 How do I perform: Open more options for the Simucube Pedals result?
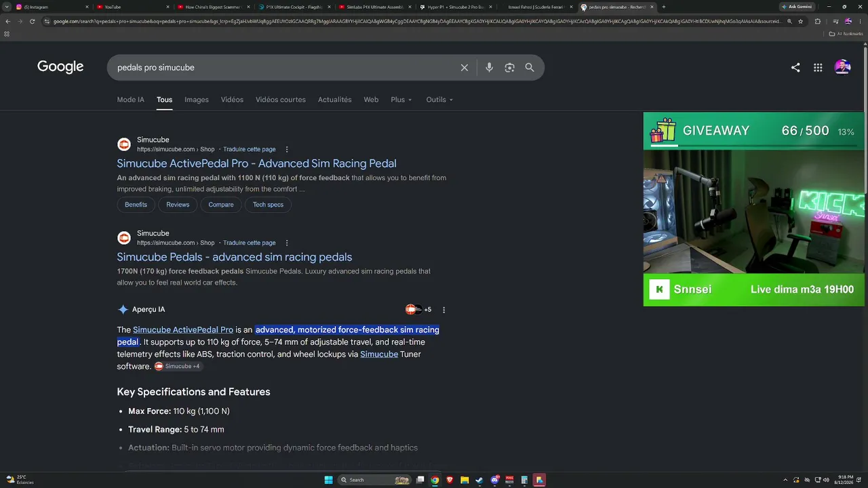click(287, 243)
